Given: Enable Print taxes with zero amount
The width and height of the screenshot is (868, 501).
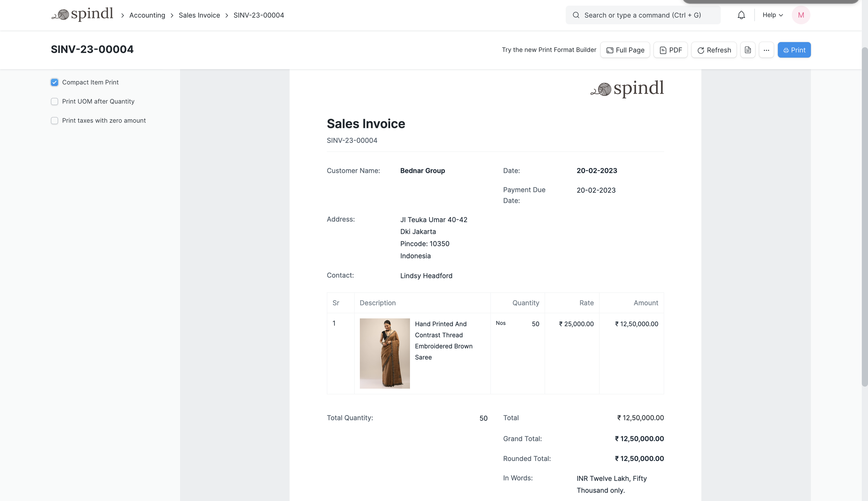Looking at the screenshot, I should tap(54, 121).
